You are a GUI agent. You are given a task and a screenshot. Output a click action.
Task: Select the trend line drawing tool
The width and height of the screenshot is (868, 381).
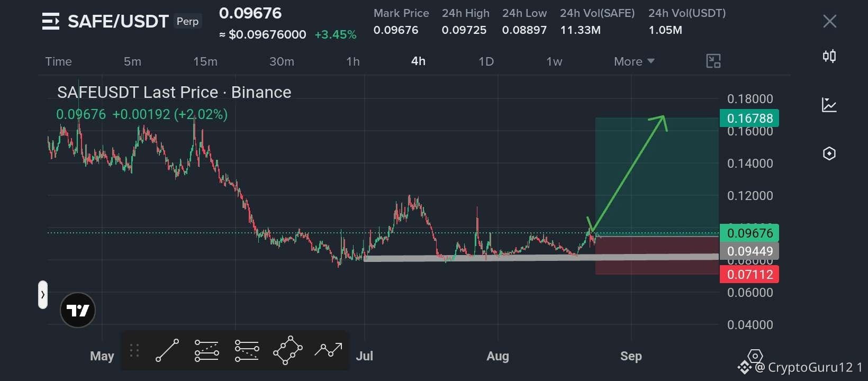(167, 350)
